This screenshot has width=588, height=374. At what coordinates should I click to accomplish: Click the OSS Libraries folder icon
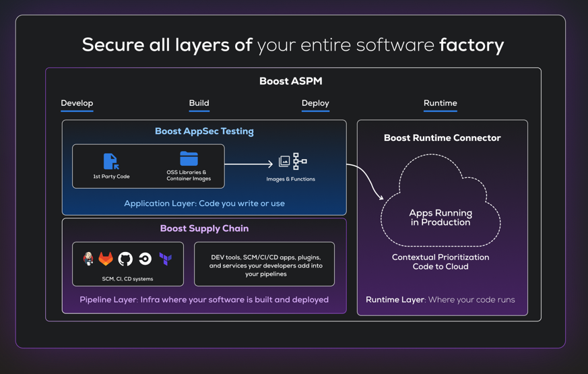pos(189,158)
